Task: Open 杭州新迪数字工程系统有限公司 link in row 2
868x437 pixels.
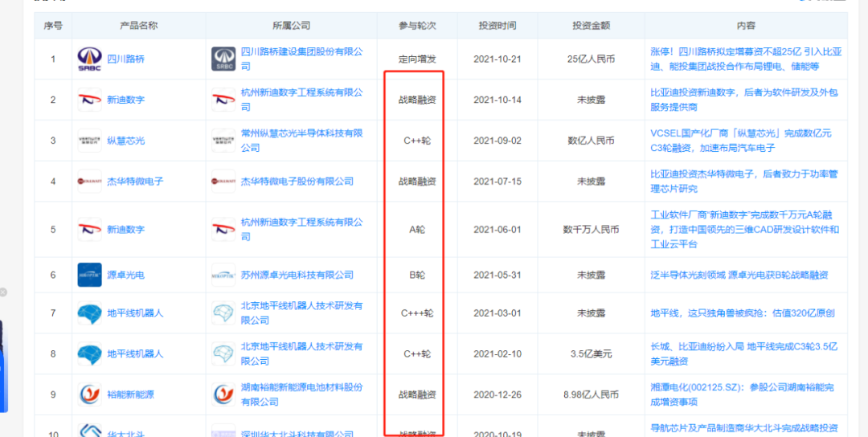Action: tap(302, 100)
